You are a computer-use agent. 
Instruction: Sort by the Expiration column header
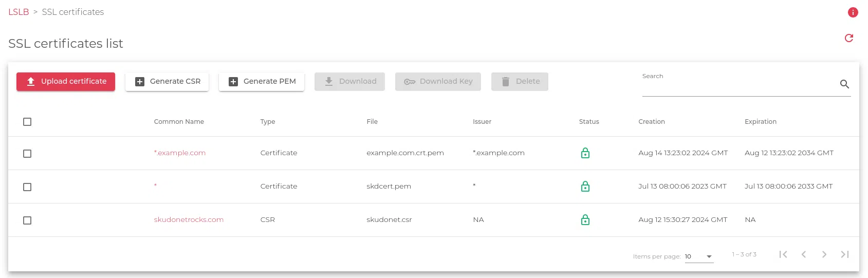tap(761, 122)
